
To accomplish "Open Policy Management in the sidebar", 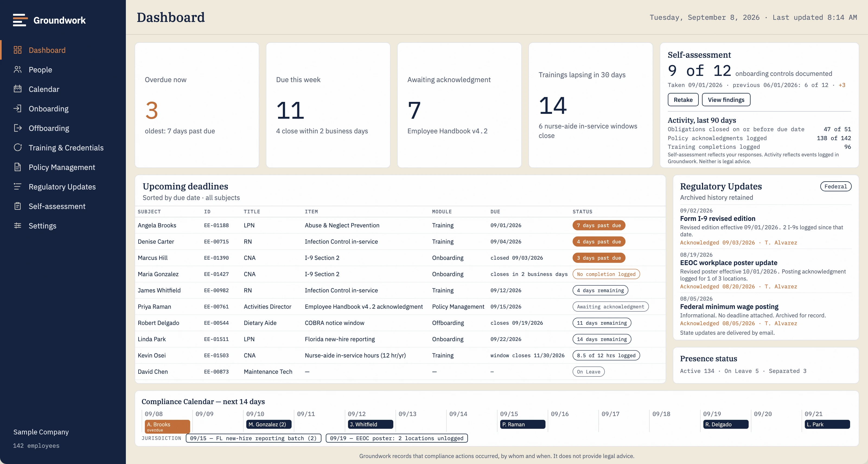I will point(63,167).
